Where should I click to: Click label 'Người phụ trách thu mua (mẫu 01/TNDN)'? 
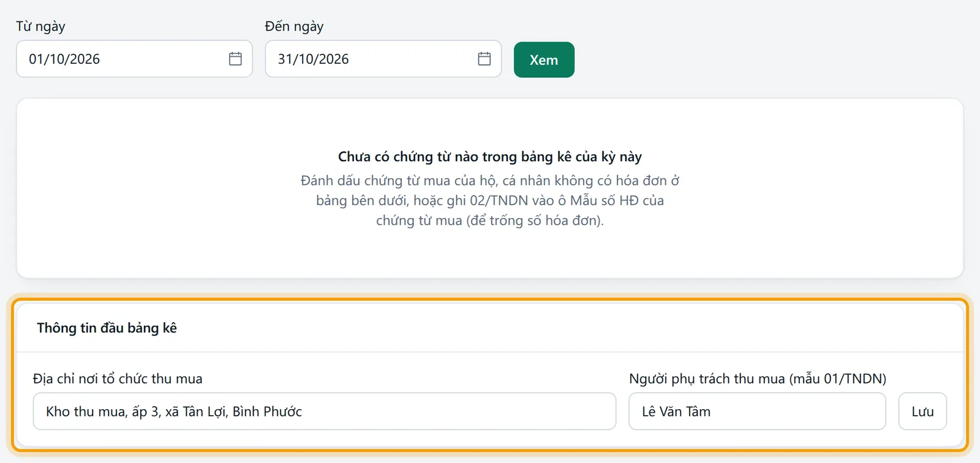[x=758, y=379]
